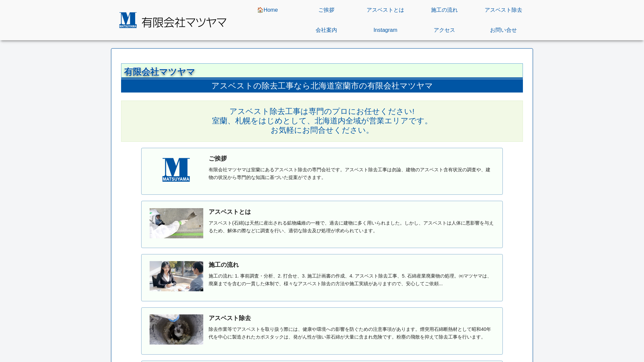Click the 有限会社マツヤマ header title text
Viewport: 644px width, 362px height.
(184, 22)
